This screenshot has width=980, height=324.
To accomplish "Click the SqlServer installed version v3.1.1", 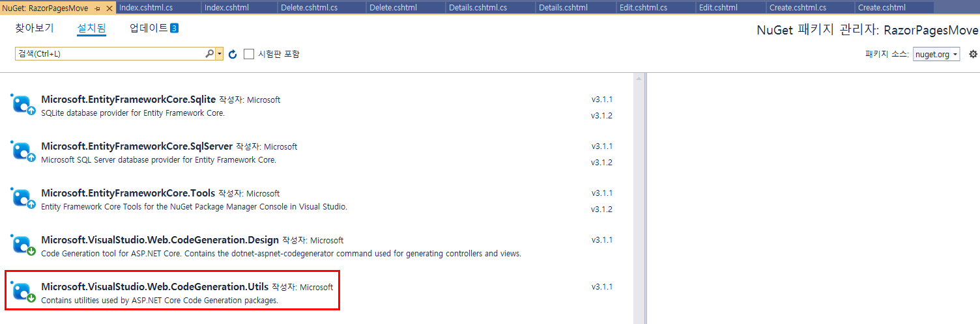I will 601,146.
